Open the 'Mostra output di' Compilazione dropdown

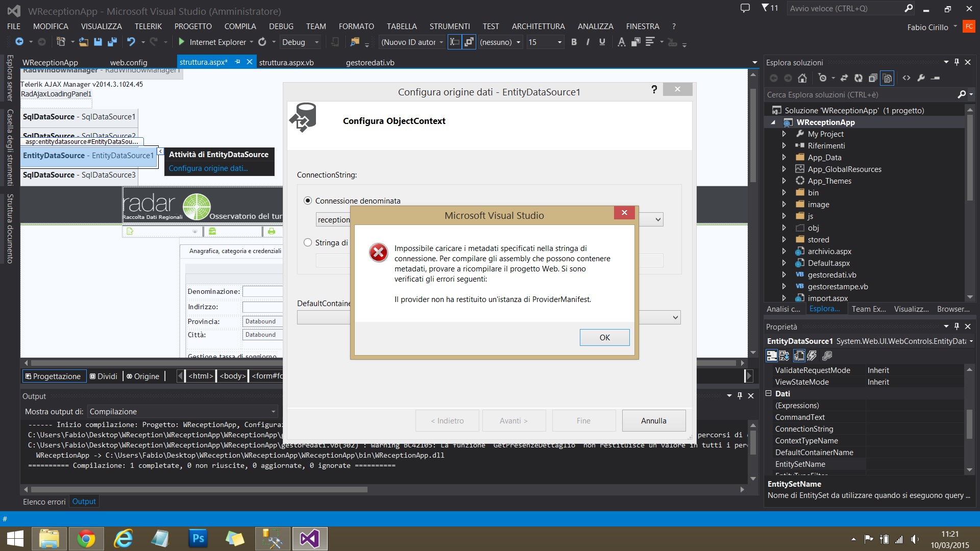[x=182, y=411]
